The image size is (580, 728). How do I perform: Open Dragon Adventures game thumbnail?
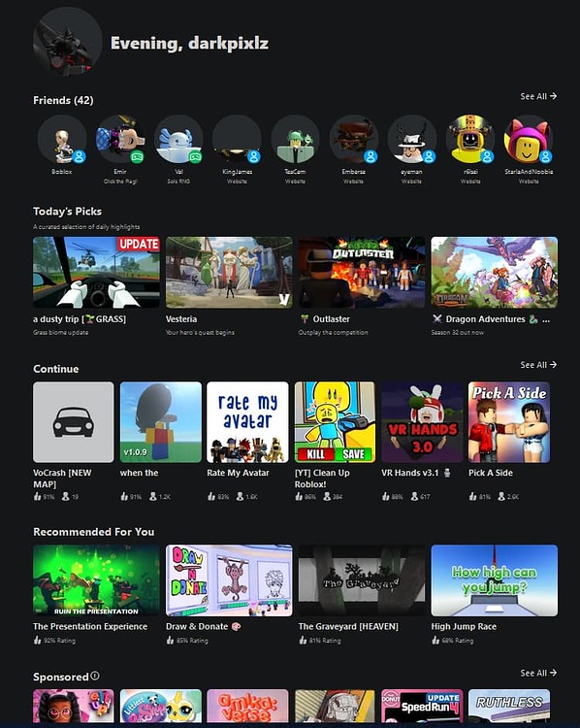pyautogui.click(x=495, y=273)
